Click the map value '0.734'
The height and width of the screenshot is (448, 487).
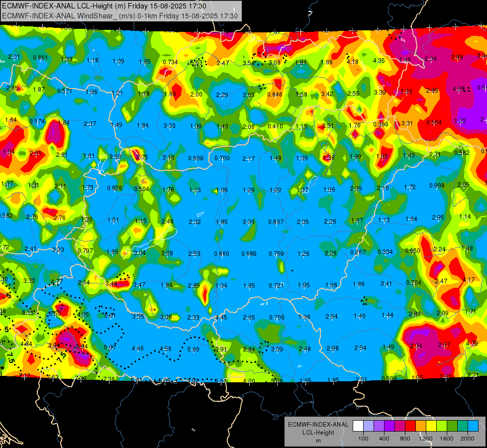coord(170,62)
